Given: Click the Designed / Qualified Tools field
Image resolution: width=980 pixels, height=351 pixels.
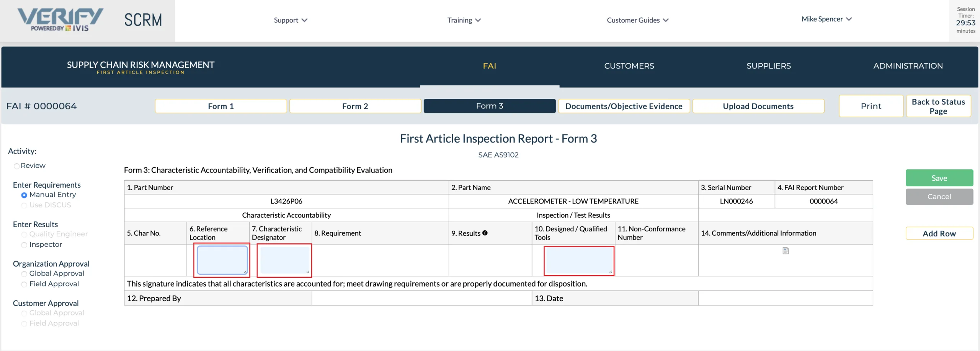Looking at the screenshot, I should click(579, 261).
